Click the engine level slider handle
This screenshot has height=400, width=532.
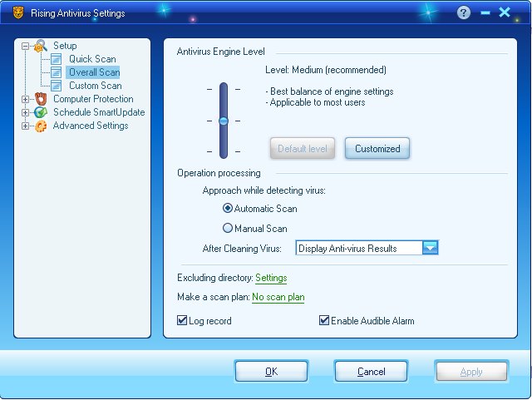(224, 121)
